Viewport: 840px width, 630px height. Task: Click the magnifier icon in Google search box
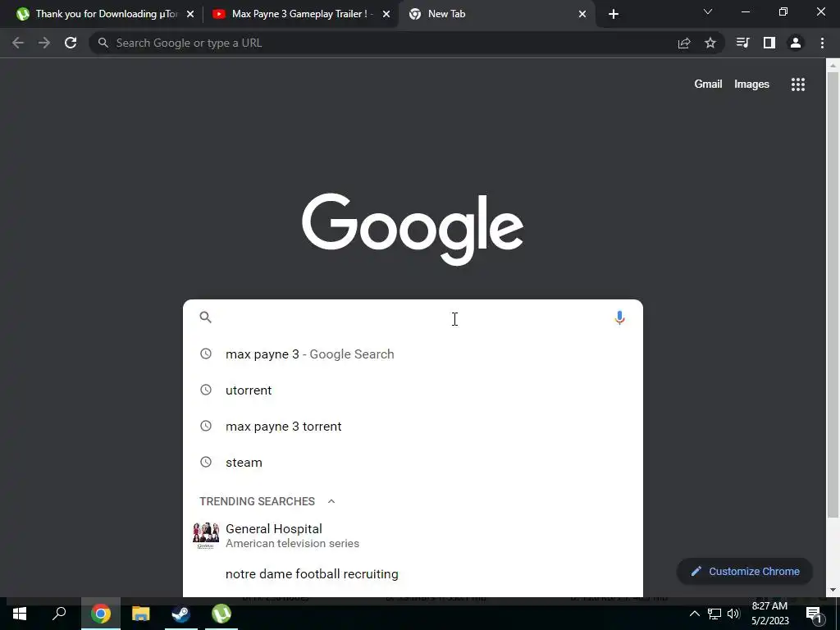[x=206, y=317]
